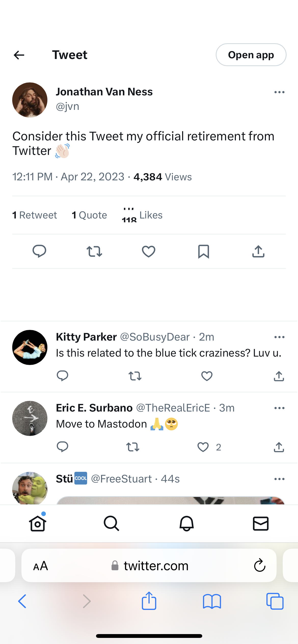Open the Home tab in bottom navigation
The height and width of the screenshot is (644, 298).
pyautogui.click(x=38, y=523)
